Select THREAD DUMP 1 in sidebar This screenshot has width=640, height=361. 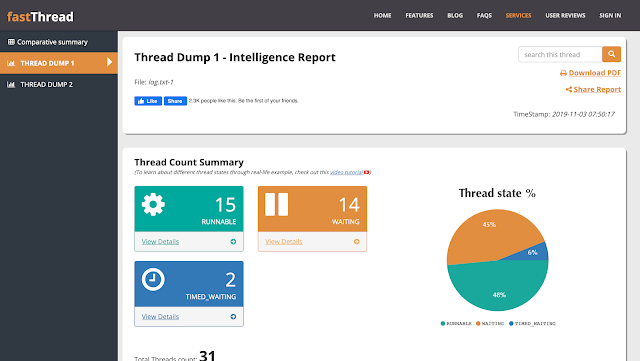coord(59,63)
